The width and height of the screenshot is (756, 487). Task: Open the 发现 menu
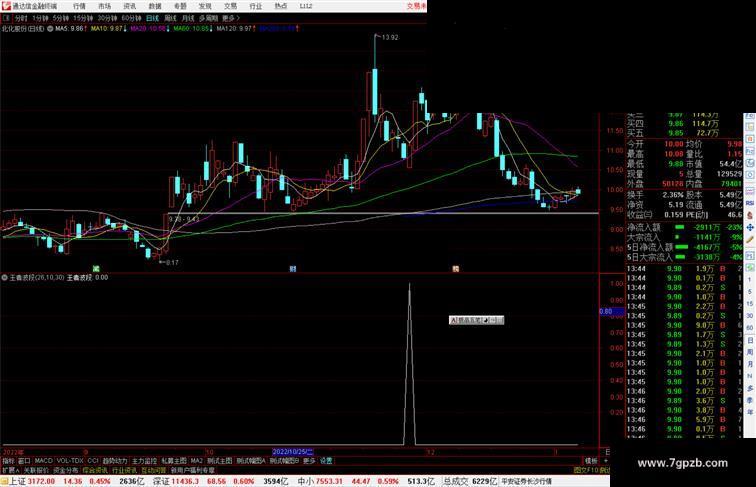pyautogui.click(x=205, y=6)
